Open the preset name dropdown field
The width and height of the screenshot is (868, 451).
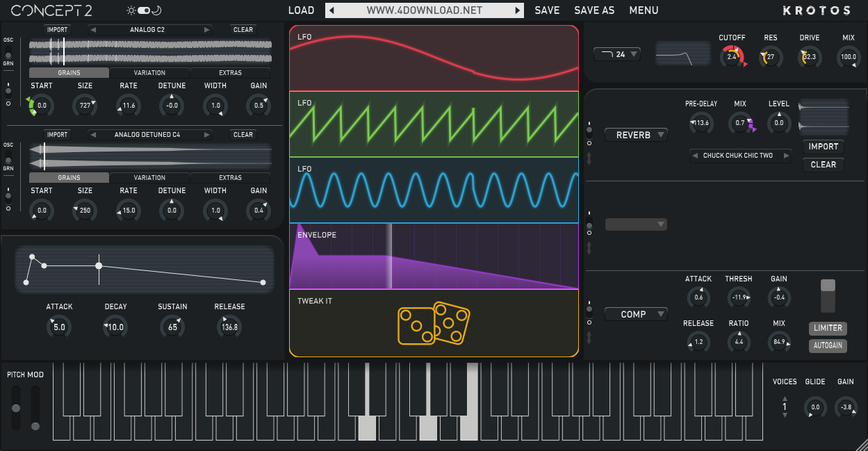tap(425, 10)
